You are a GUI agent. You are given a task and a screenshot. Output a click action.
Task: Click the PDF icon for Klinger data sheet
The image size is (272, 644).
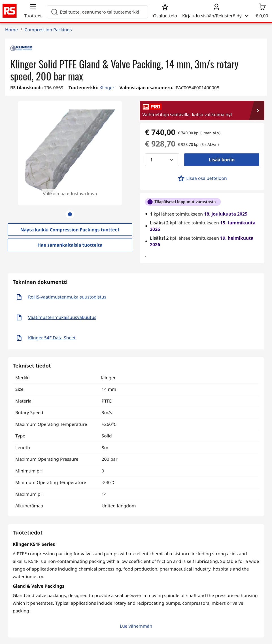(19, 338)
